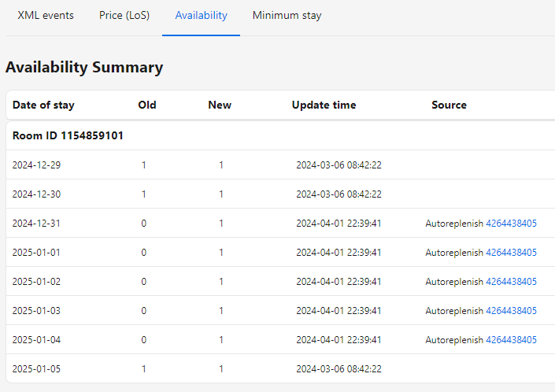Click the Old column header
The height and width of the screenshot is (392, 555).
tap(147, 105)
